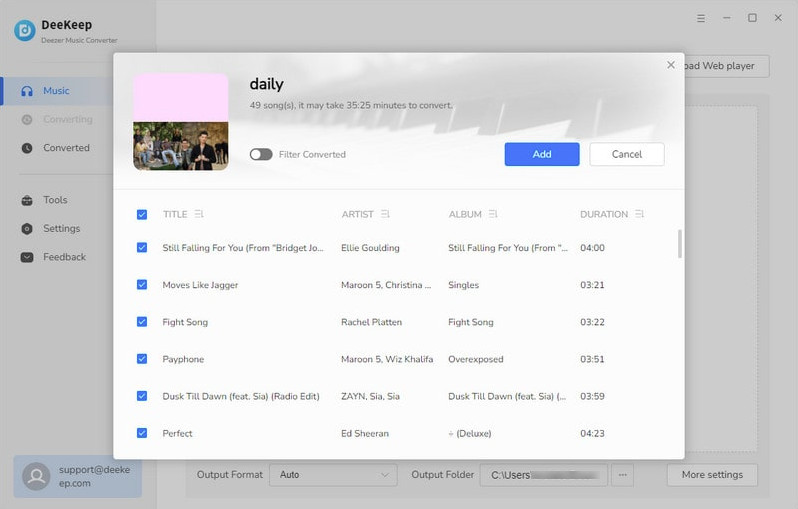The width and height of the screenshot is (798, 509).
Task: Browse output folder with ellipsis button
Action: (622, 475)
